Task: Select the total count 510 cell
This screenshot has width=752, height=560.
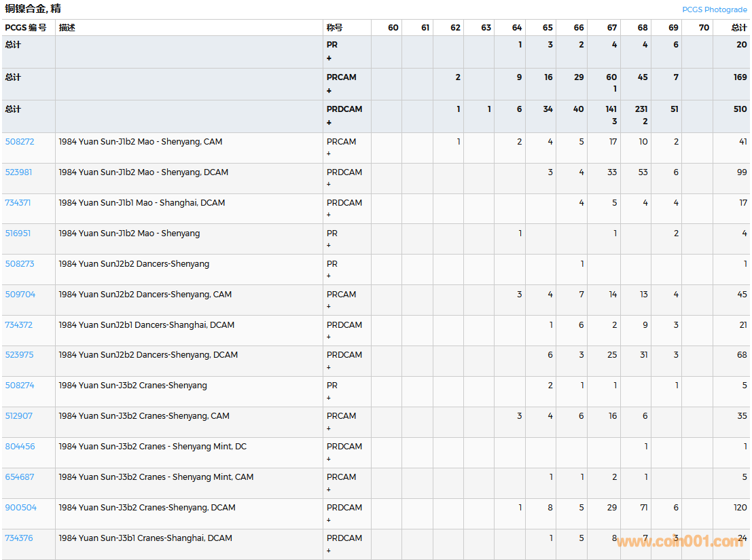Action: 740,109
